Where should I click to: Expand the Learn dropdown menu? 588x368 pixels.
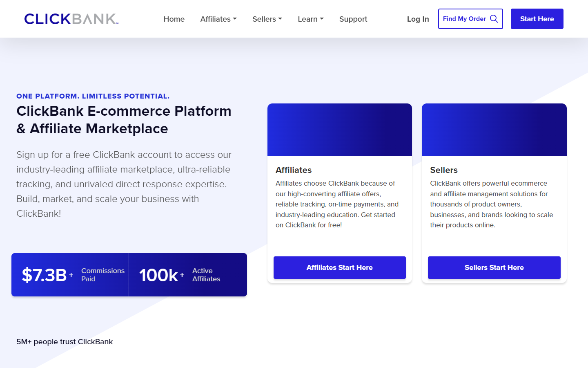(311, 19)
